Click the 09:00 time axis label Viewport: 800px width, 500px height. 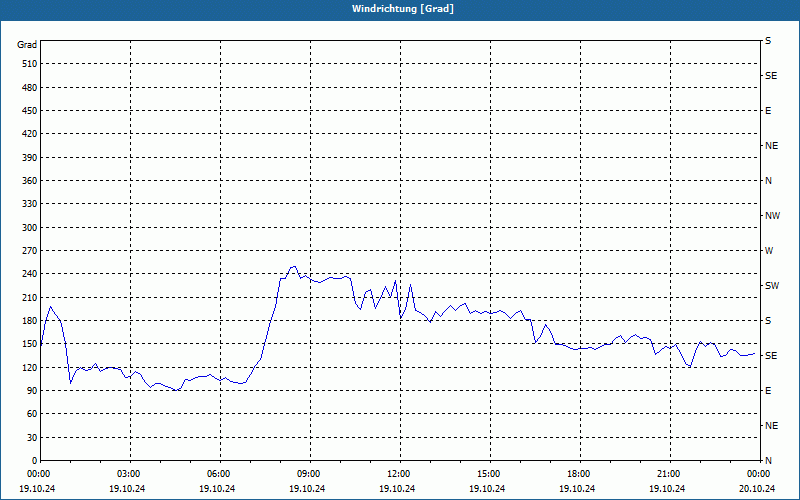310,474
